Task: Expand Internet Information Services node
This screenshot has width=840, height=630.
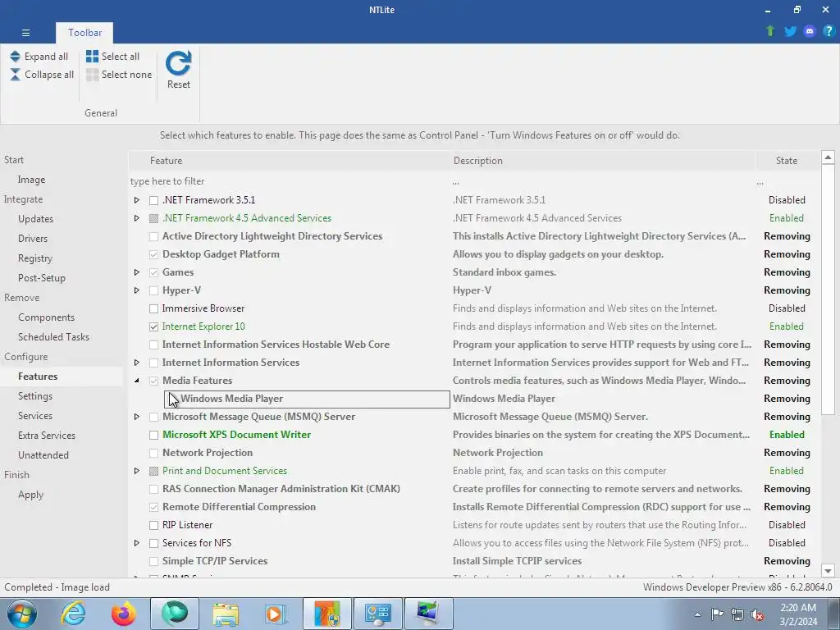Action: point(137,363)
